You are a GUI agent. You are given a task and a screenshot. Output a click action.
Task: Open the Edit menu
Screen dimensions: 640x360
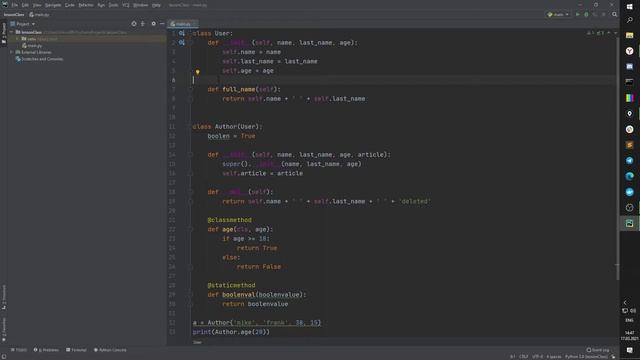click(25, 5)
